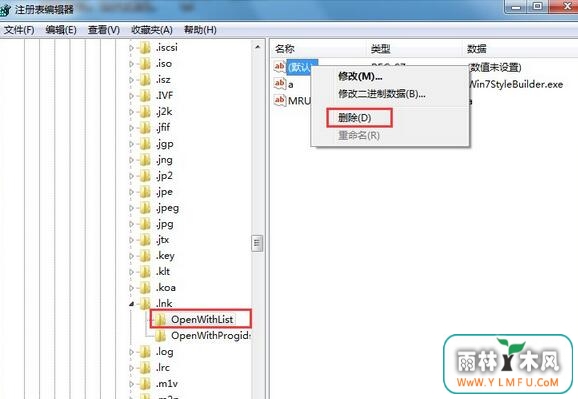578x399 pixels.
Task: Click the tree scrollbar up arrow
Action: tap(257, 47)
